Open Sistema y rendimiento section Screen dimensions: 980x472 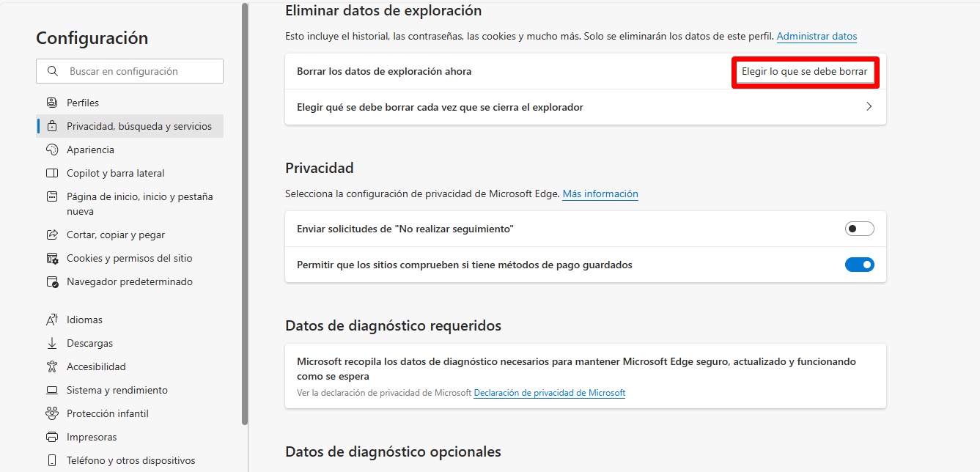(x=130, y=390)
